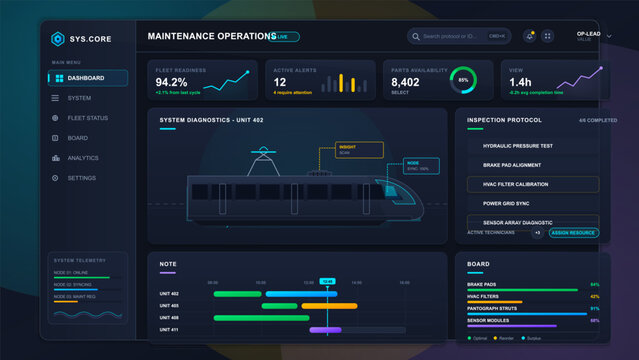Click Unit 405's orange schedule bar
This screenshot has width=639, height=360.
[x=329, y=306]
